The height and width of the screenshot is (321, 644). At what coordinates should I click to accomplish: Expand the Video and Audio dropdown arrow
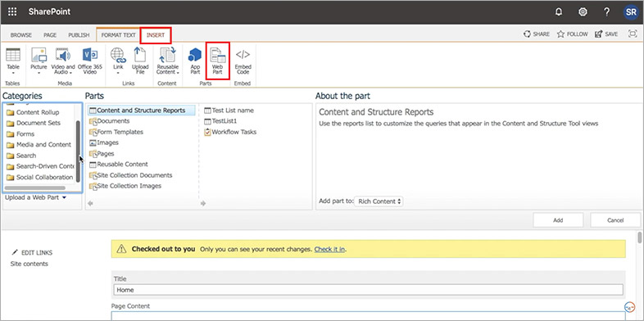click(x=71, y=73)
